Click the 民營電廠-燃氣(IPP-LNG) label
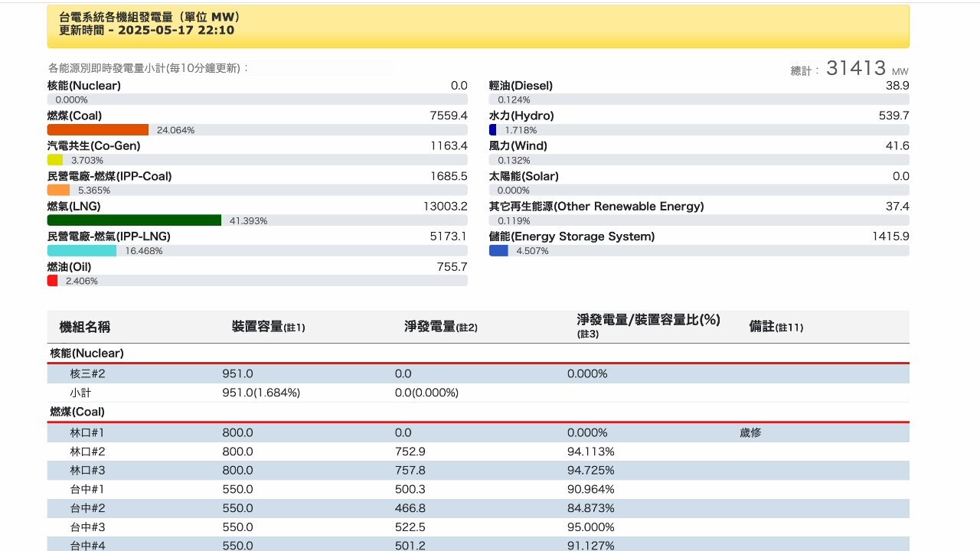The height and width of the screenshot is (551, 980). (109, 236)
